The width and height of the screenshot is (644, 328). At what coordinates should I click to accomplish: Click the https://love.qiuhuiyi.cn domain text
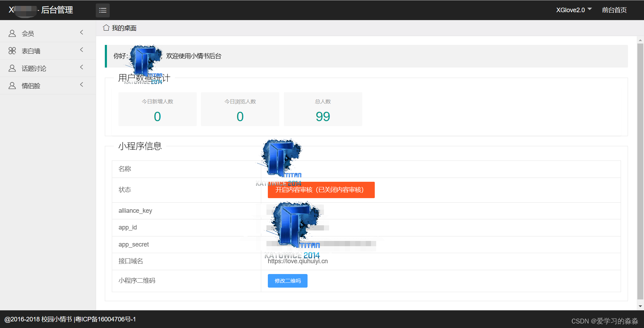(x=298, y=261)
